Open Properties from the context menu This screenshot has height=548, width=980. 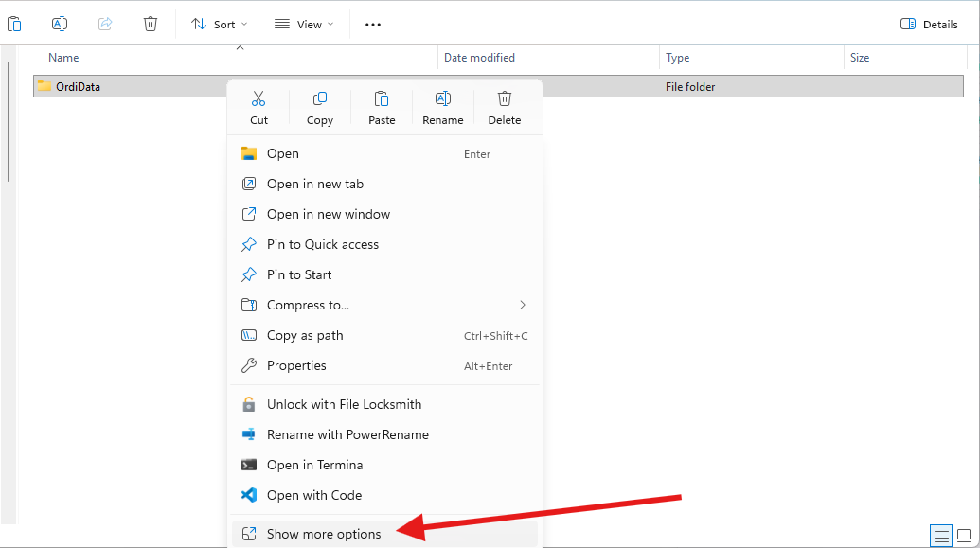tap(384, 365)
